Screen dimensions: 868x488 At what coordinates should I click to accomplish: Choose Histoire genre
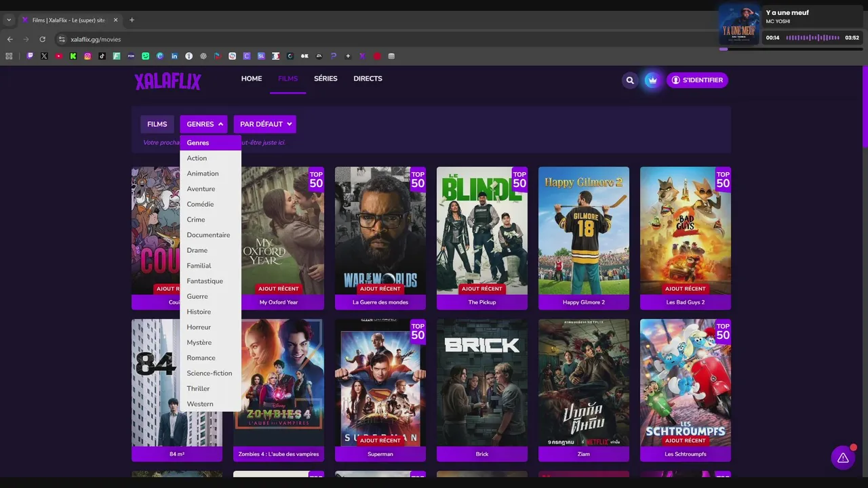[210, 312]
